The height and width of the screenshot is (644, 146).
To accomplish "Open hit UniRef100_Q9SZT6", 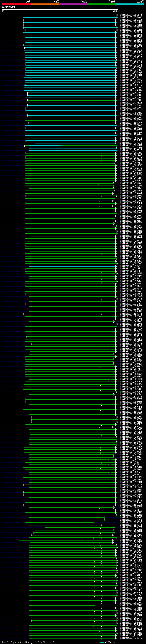I will pos(131,15).
